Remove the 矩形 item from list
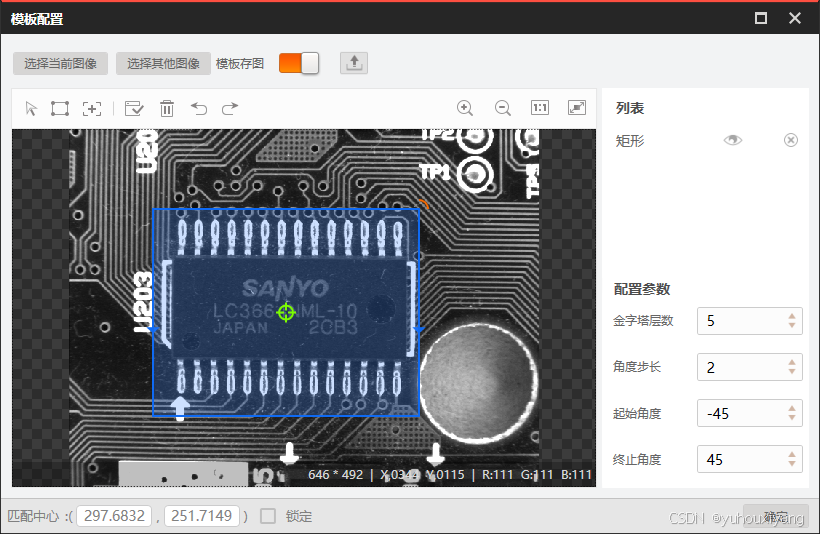Viewport: 820px width, 534px height. 791,140
